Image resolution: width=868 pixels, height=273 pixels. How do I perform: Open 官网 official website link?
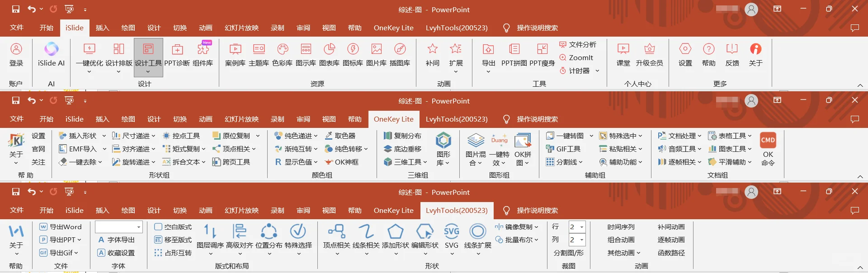38,149
